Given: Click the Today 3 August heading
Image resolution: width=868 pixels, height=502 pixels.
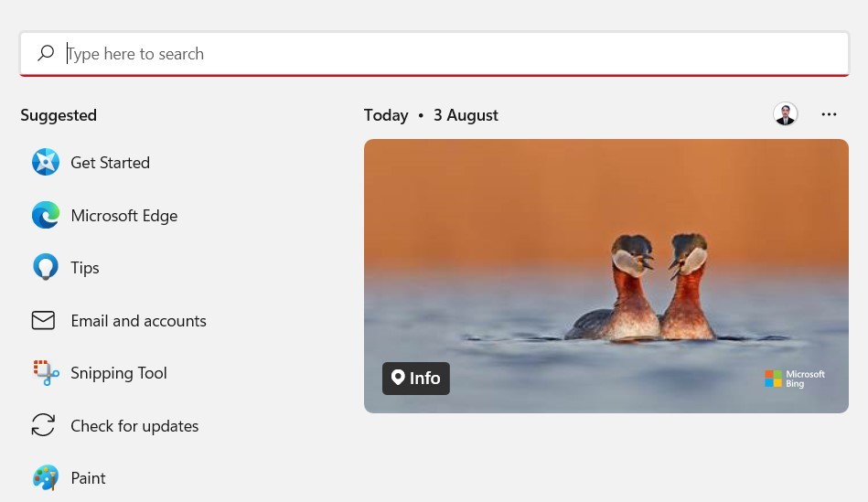Looking at the screenshot, I should 431,115.
